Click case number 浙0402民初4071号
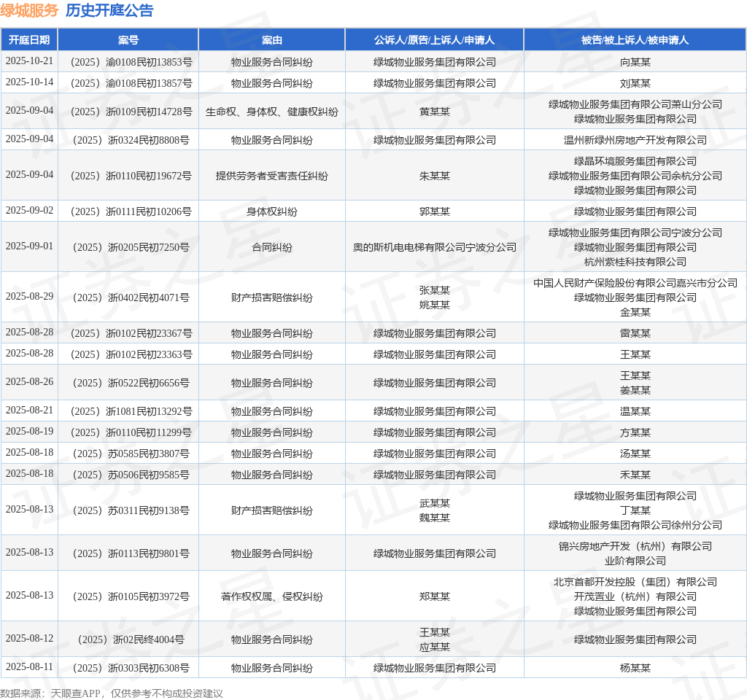Image resolution: width=747 pixels, height=700 pixels. point(131,297)
